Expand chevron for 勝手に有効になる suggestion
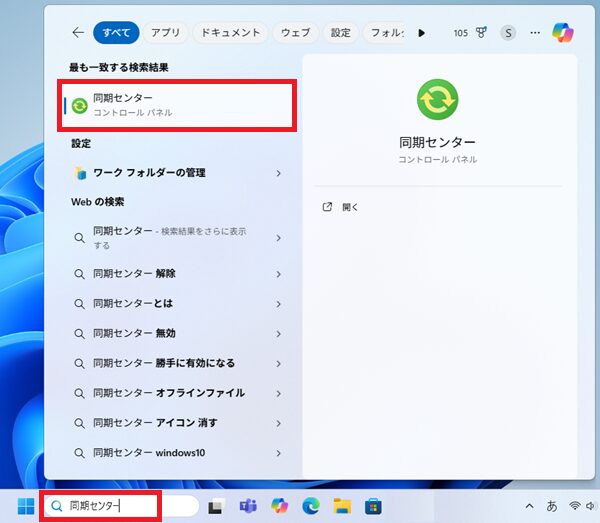 [x=279, y=363]
